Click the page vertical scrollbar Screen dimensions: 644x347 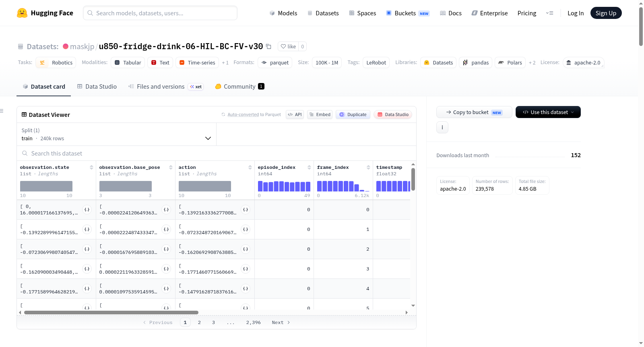[641, 27]
